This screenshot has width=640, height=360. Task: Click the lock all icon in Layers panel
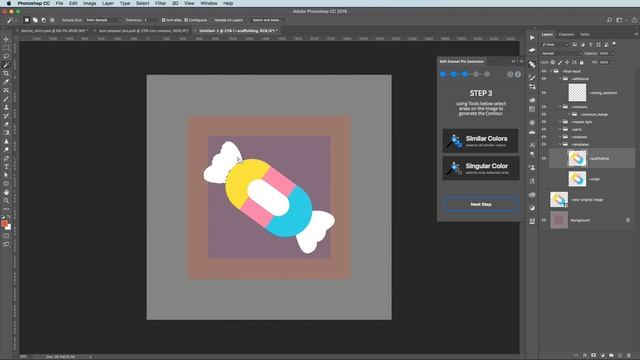(582, 62)
